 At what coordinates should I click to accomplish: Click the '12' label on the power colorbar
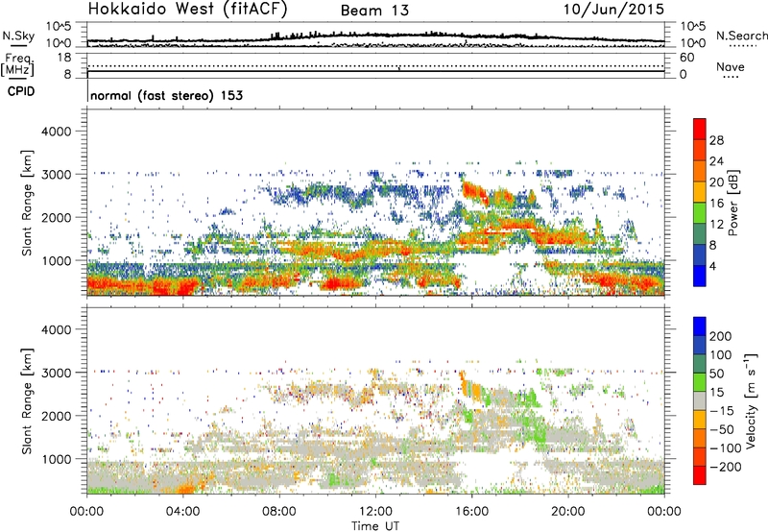pos(716,225)
